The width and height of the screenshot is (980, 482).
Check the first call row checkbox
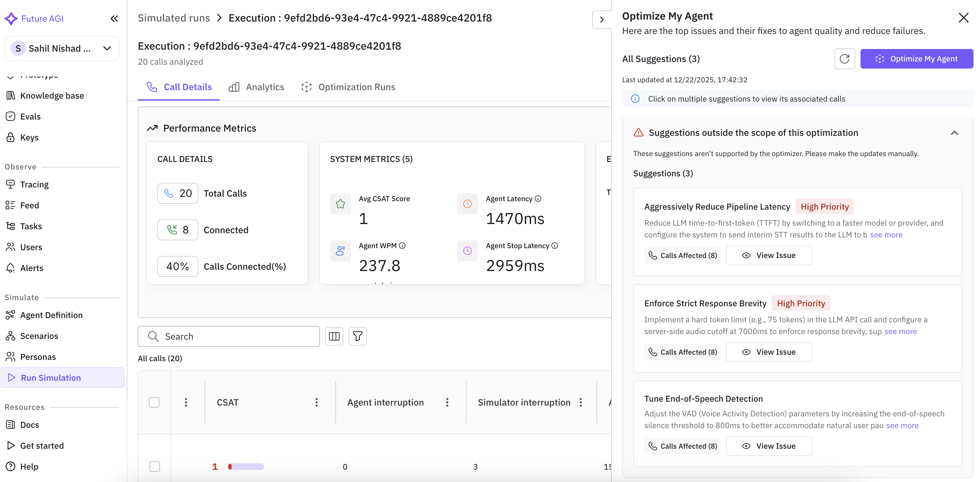pyautogui.click(x=154, y=466)
